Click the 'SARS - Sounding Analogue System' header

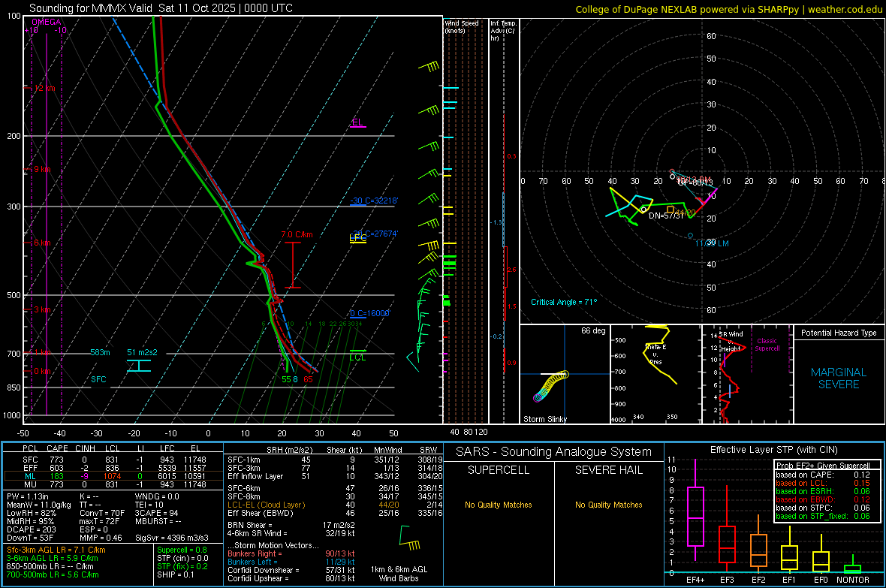click(554, 452)
